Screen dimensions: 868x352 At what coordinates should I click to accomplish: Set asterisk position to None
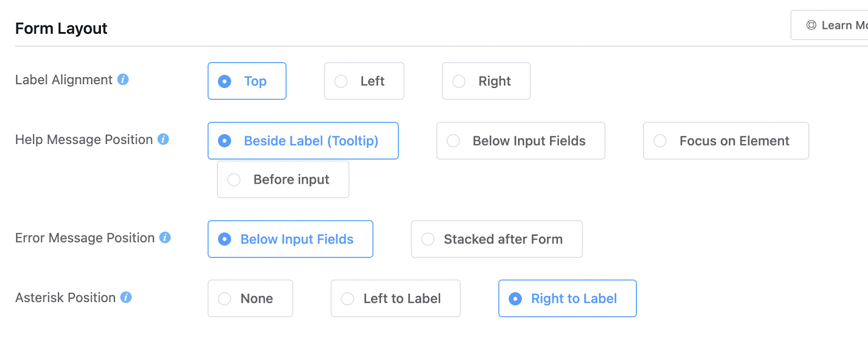point(250,298)
